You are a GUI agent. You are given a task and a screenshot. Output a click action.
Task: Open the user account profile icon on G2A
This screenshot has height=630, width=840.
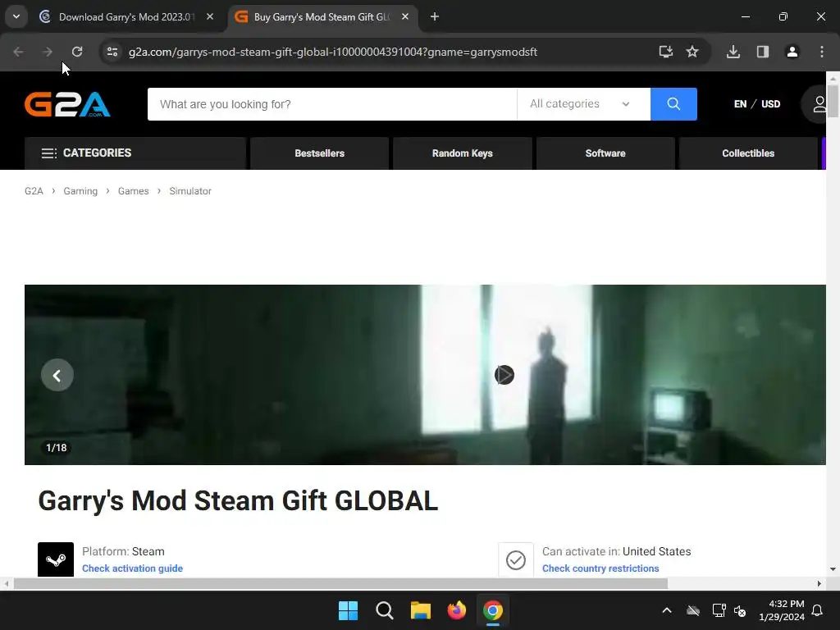click(x=818, y=104)
